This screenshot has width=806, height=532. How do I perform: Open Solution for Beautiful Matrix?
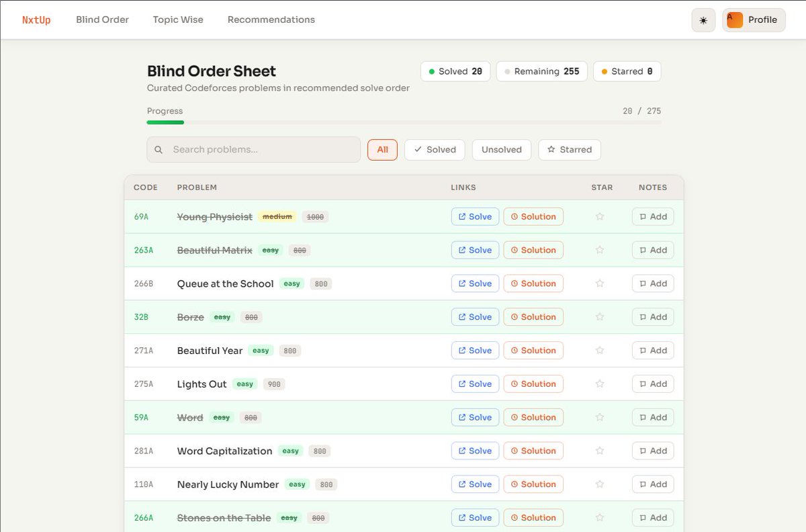pyautogui.click(x=533, y=250)
